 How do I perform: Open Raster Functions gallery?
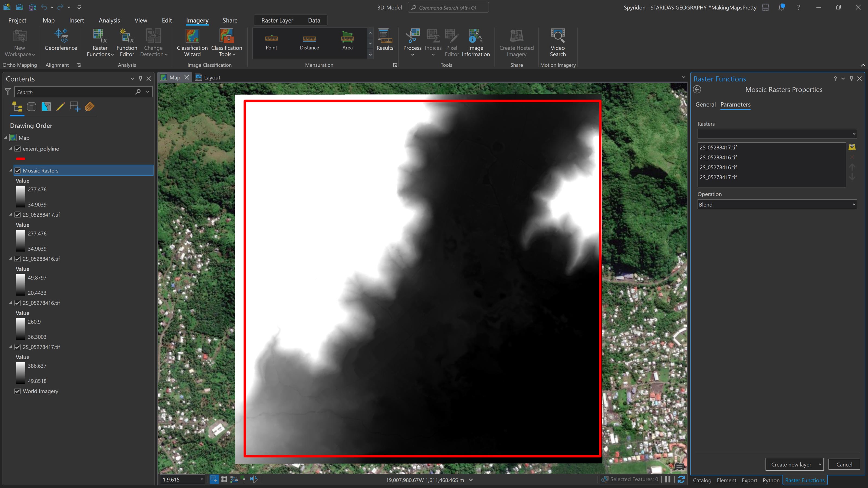(100, 43)
